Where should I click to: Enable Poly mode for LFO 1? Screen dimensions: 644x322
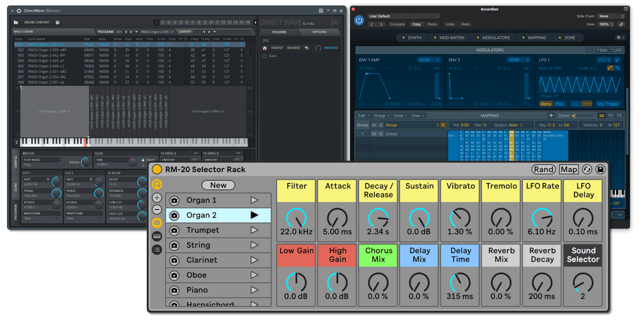pyautogui.click(x=560, y=104)
